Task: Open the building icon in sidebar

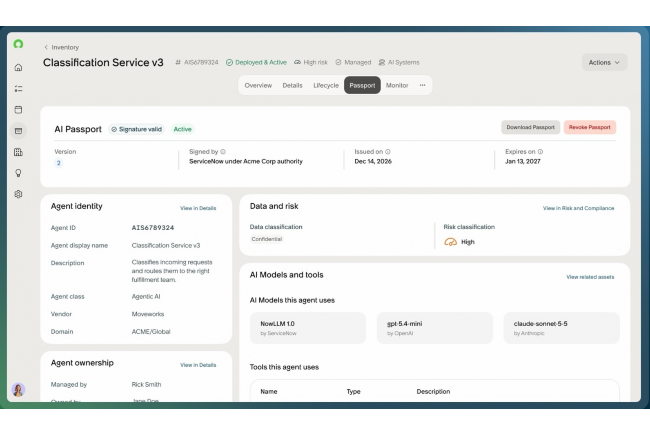Action: [18, 152]
